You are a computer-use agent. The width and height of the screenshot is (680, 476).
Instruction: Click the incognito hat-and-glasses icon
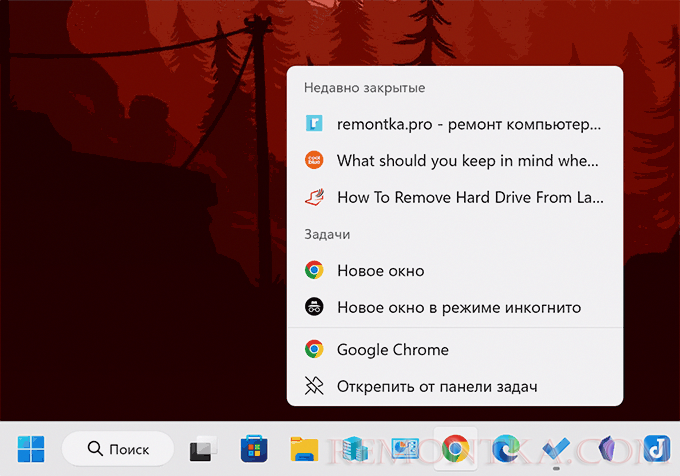[314, 307]
